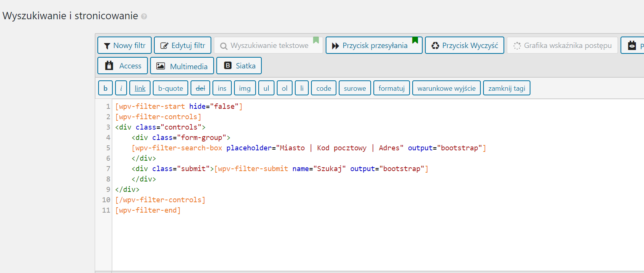Apply italic with the i quicktag
The width and height of the screenshot is (644, 273).
point(121,88)
